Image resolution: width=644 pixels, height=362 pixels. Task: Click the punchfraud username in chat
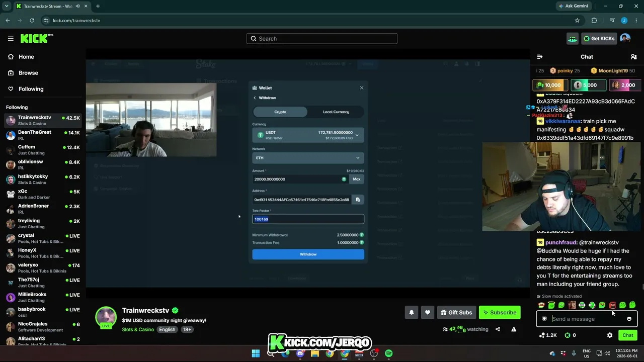[x=560, y=243]
